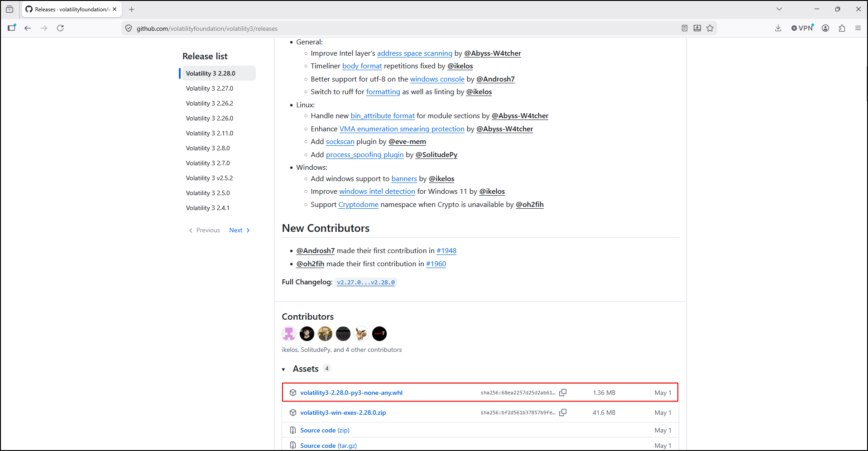
Task: Open the Cryptodome link
Action: [x=359, y=205]
